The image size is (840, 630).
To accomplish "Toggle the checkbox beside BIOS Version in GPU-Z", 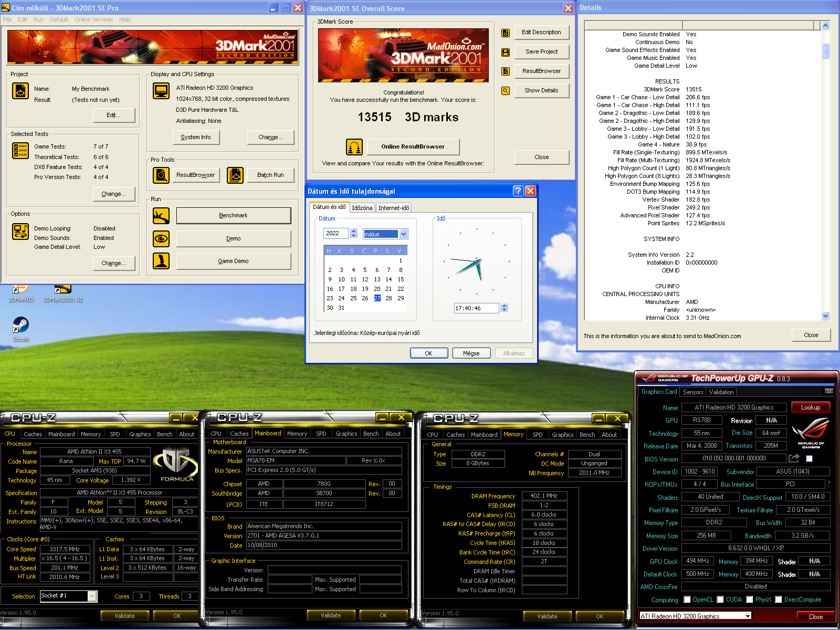I will (809, 458).
